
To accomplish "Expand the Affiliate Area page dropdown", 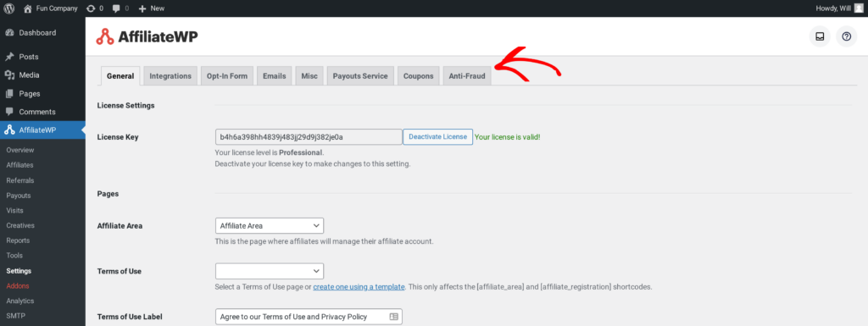I will pos(269,225).
